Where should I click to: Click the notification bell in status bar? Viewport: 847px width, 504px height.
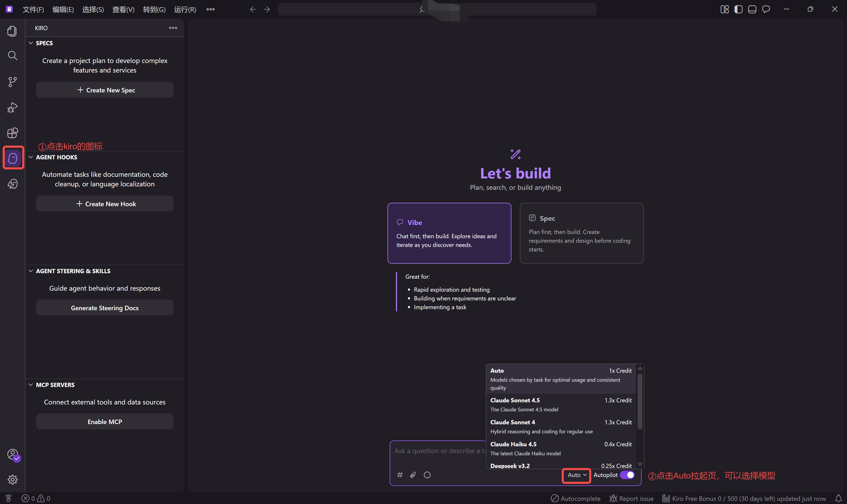838,498
